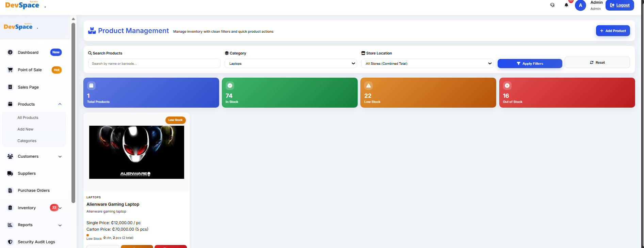Click the Suppliers truck icon

(10, 173)
